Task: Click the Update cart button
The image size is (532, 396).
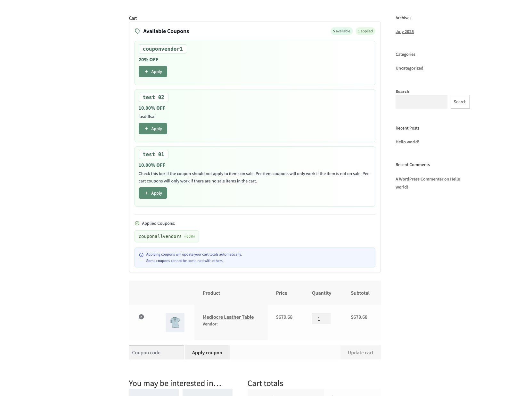Action: coord(360,352)
